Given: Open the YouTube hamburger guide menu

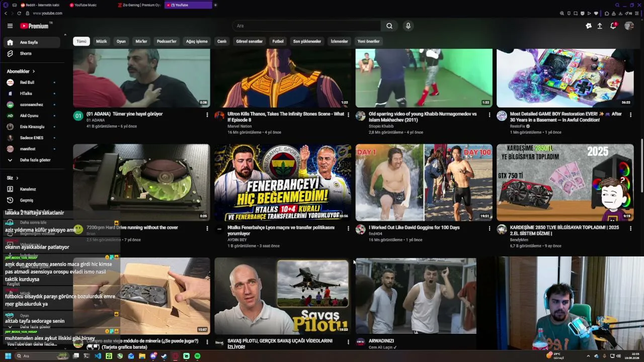Looking at the screenshot, I should [10, 26].
